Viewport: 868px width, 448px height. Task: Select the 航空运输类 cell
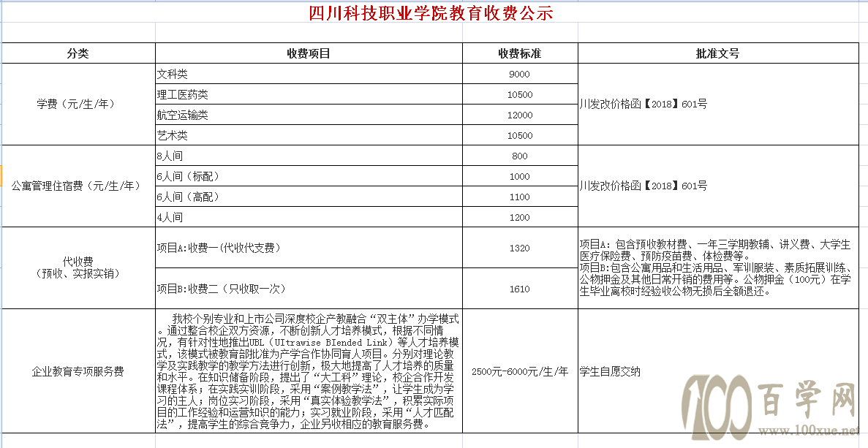coord(309,115)
